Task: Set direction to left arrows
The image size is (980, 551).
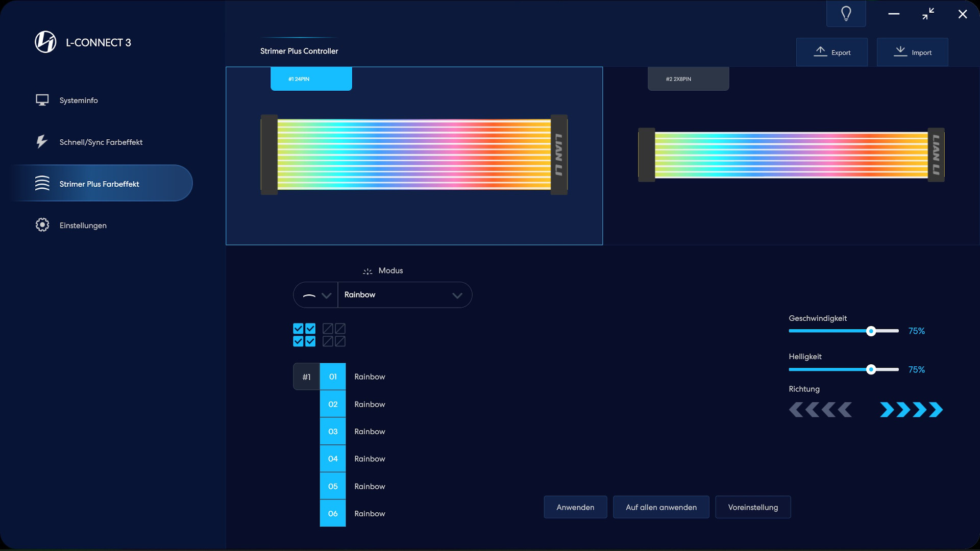Action: point(820,410)
